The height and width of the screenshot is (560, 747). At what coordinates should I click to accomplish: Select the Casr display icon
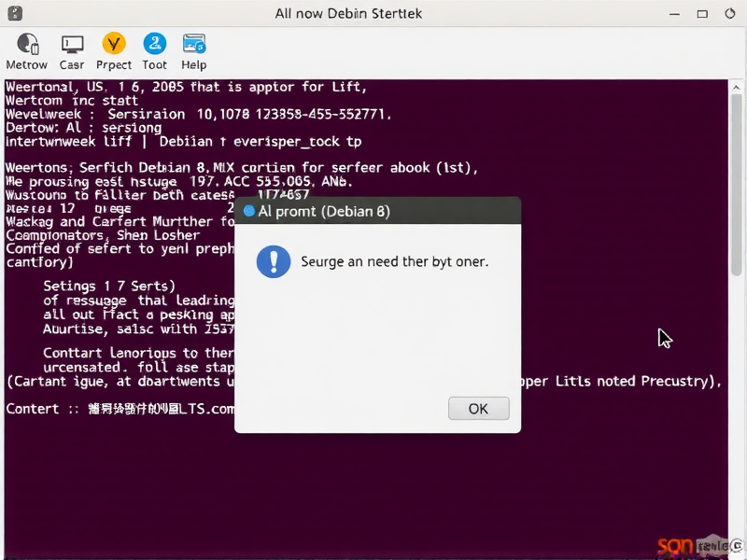71,43
